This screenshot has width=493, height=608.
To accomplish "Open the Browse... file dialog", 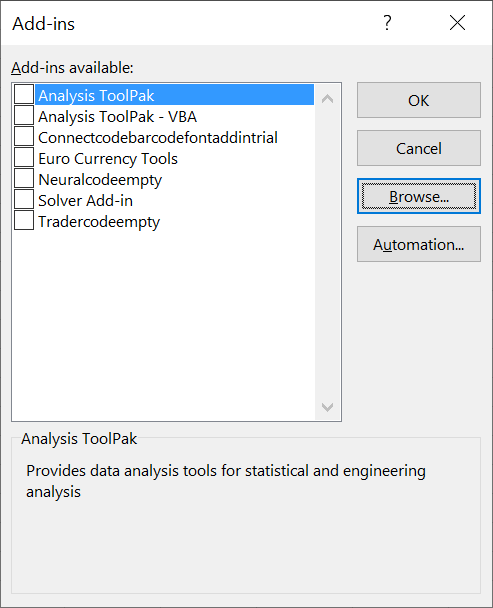I will pos(419,196).
